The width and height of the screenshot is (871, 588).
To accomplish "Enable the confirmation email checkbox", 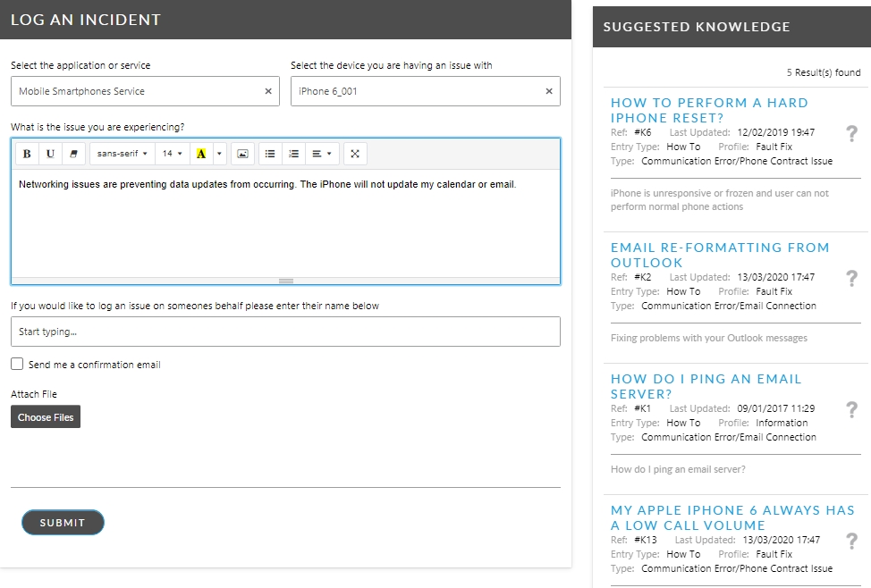I will (17, 365).
